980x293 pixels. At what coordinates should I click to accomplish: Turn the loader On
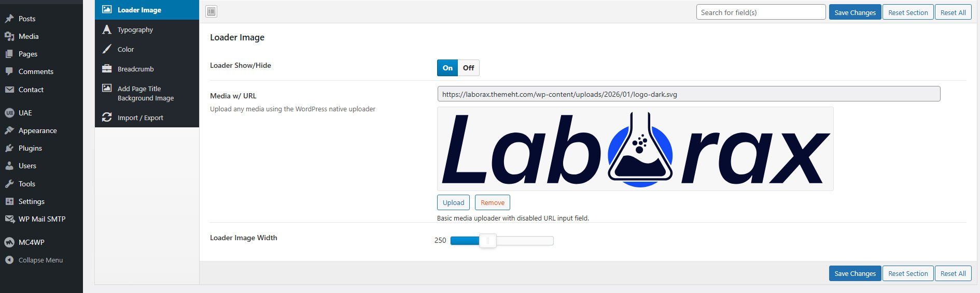tap(447, 68)
